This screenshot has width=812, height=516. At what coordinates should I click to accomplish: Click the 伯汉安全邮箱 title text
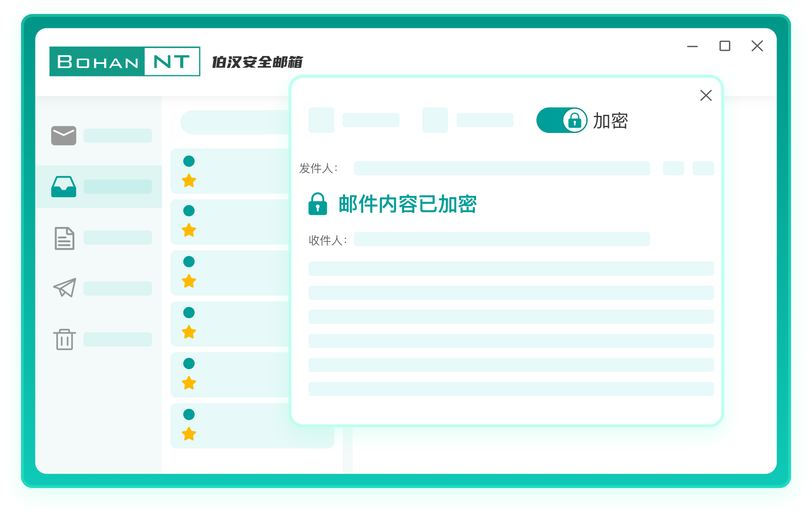tap(257, 62)
